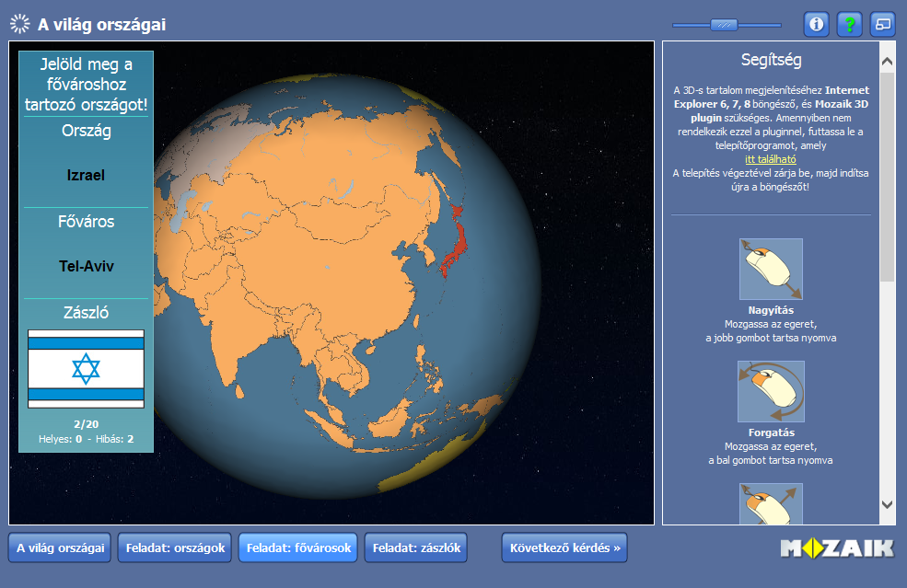Switch to Feladat: zászlók tab
The image size is (907, 588).
coord(416,548)
